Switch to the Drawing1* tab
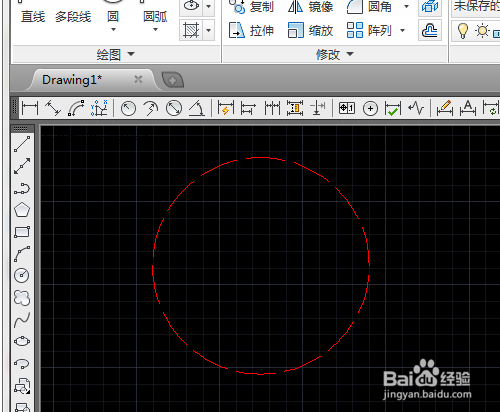The image size is (500, 412). click(72, 80)
